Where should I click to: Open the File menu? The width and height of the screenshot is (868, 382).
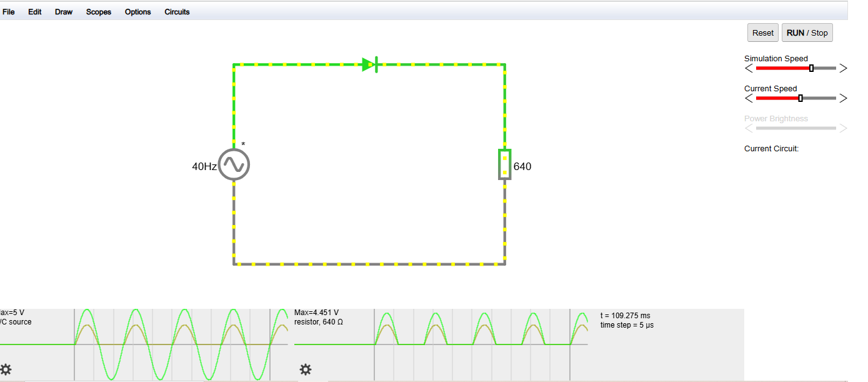[9, 12]
